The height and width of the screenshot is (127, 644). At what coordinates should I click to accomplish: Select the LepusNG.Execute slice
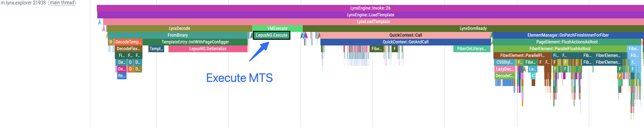pyautogui.click(x=271, y=35)
